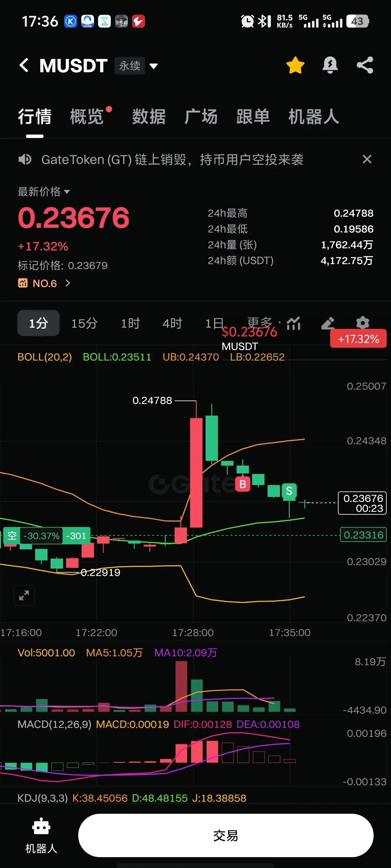391x868 pixels.
Task: Open the NO.6 ranking link
Action: [45, 283]
